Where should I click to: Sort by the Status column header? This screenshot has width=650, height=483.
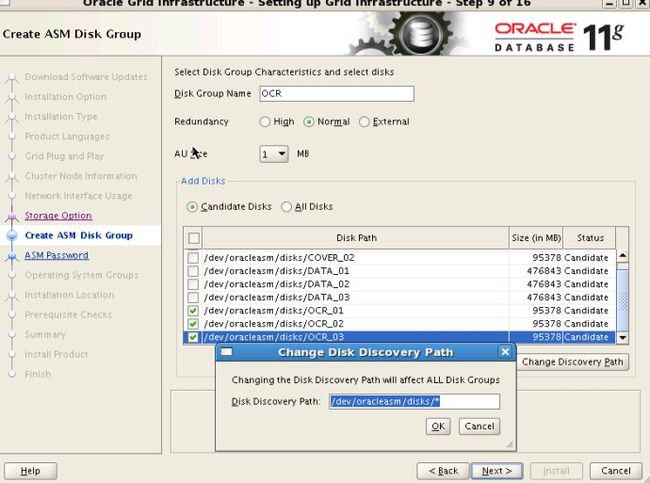click(590, 238)
